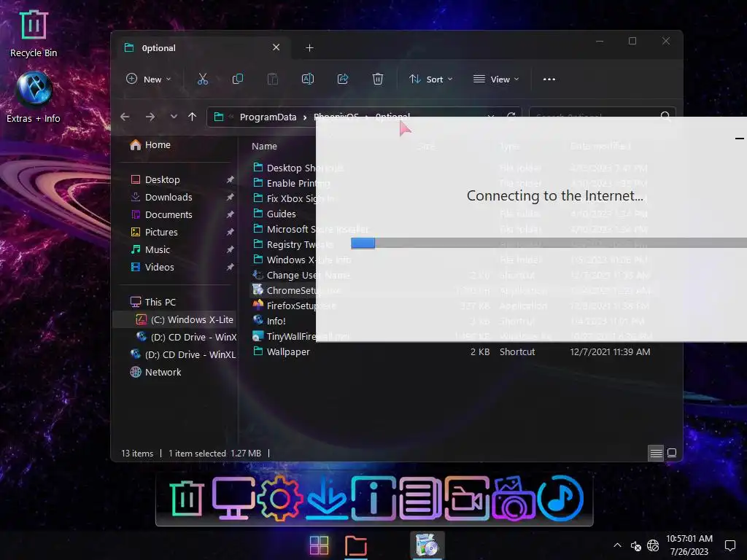
Task: Click the installer icon on the taskbar
Action: pos(427,545)
